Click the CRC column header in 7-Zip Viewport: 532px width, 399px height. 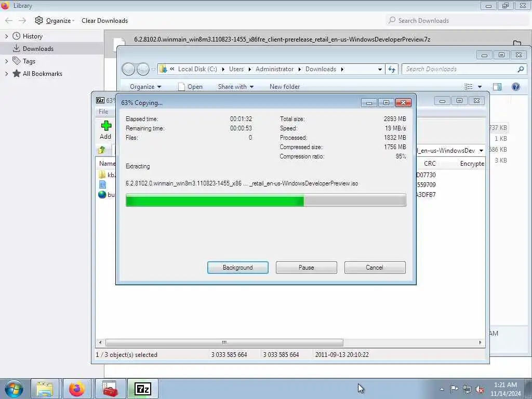click(x=430, y=164)
